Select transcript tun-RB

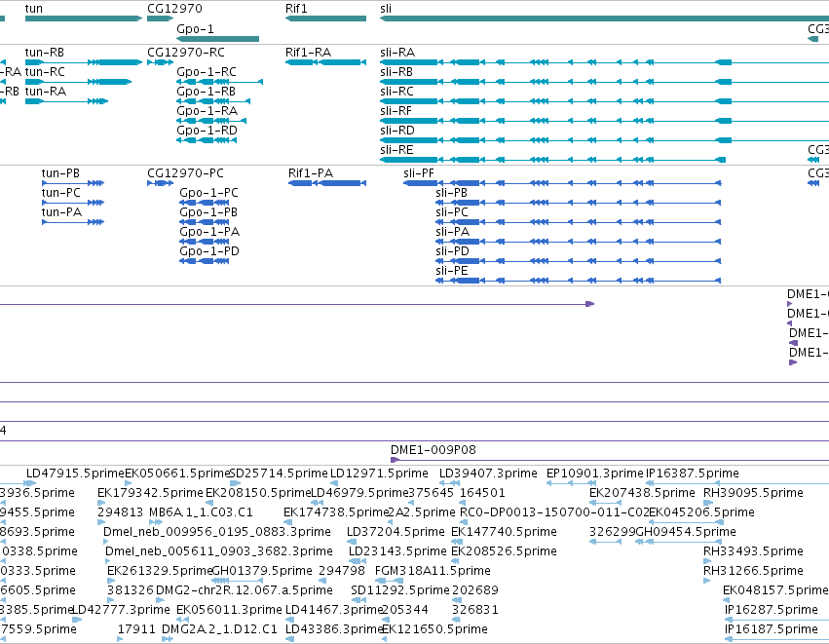coord(84,62)
